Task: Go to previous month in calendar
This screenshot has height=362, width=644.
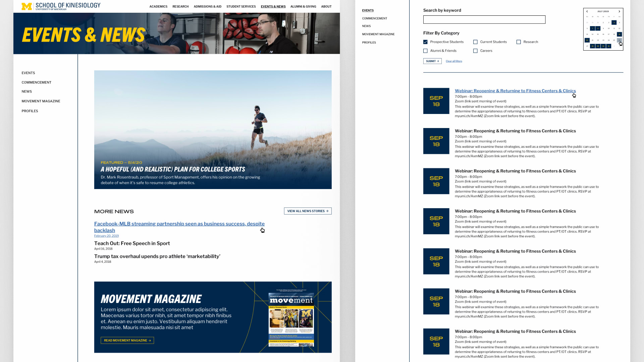Action: point(587,11)
